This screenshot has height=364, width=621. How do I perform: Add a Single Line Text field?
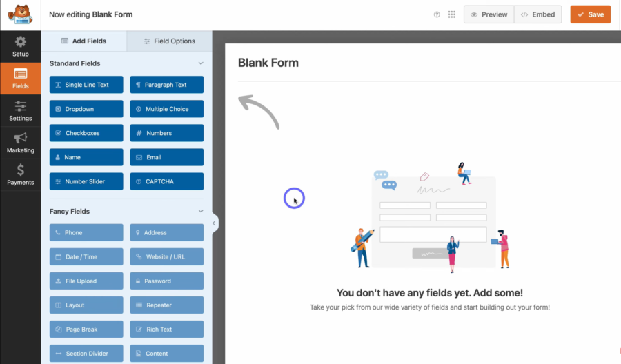tap(86, 85)
